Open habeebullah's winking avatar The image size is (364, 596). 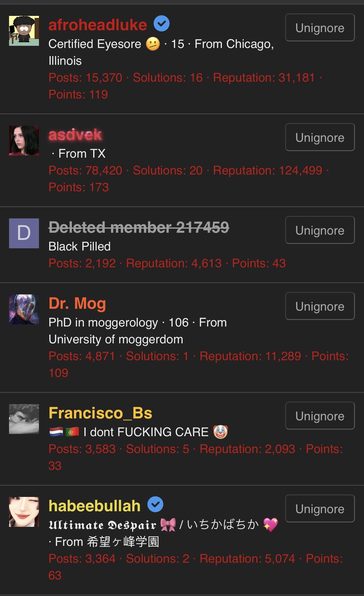(24, 512)
